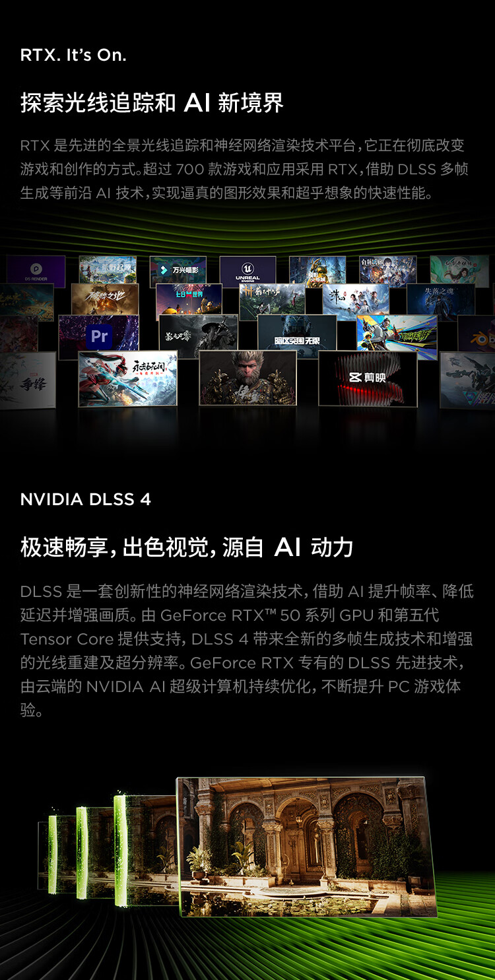Click the RTX. It's On. heading
Screen dimensions: 495x980
coord(73,55)
